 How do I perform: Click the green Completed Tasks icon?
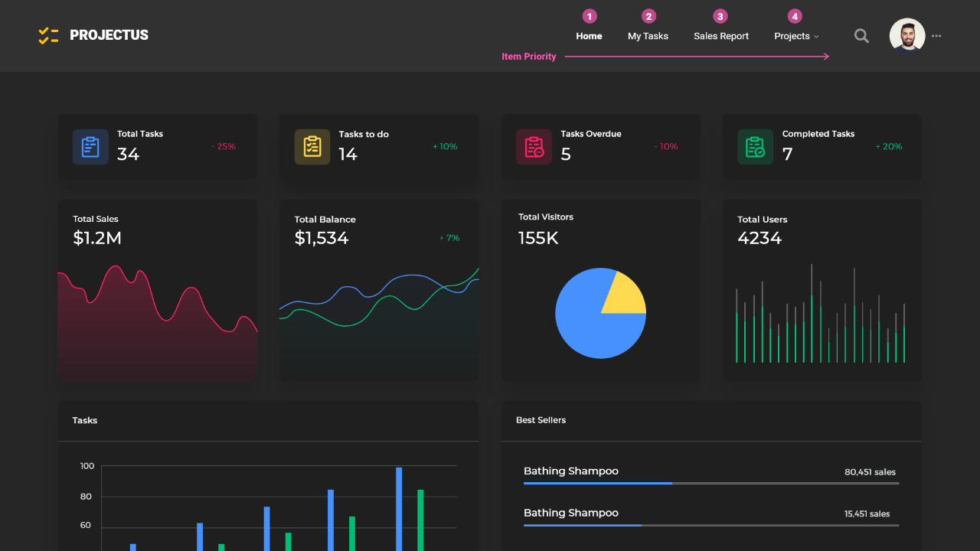(755, 147)
